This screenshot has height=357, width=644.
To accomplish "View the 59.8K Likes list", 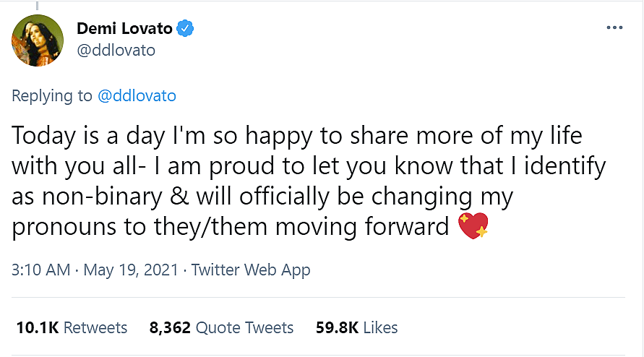I will (357, 327).
